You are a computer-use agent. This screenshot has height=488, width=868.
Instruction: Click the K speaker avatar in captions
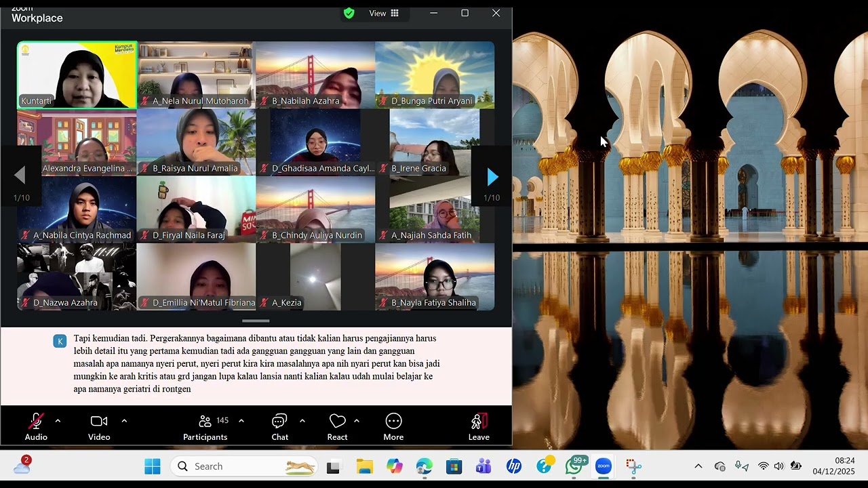(x=60, y=341)
